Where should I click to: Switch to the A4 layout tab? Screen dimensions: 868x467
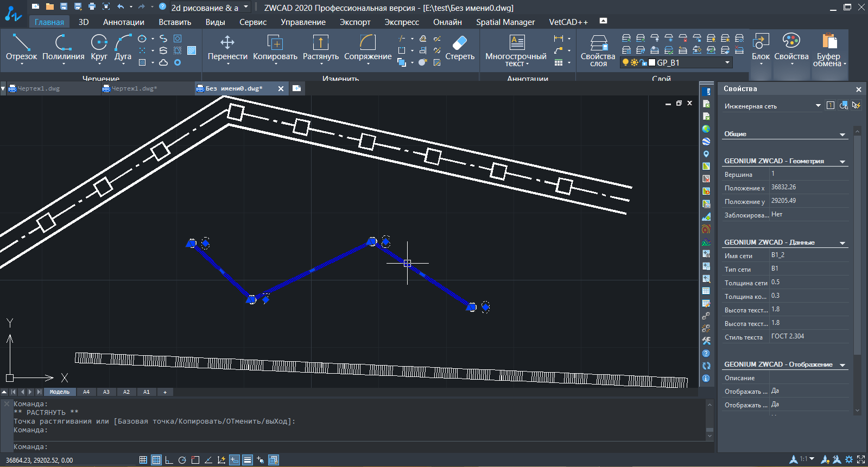[86, 392]
